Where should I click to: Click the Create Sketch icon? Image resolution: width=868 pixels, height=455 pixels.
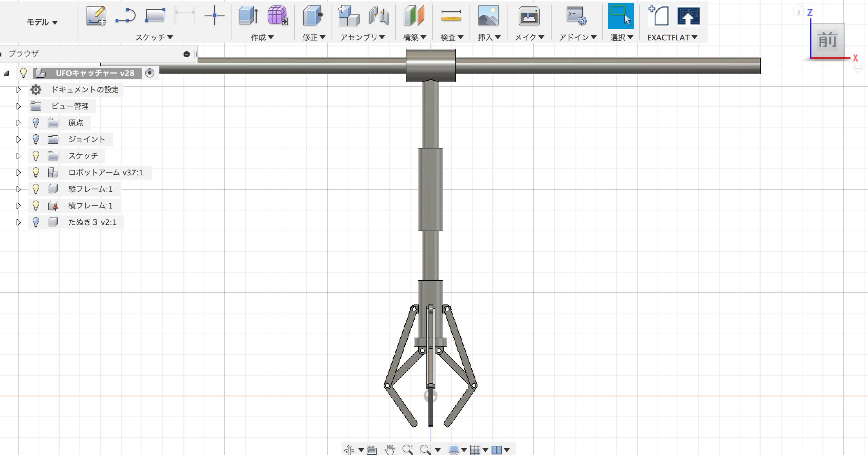point(96,16)
